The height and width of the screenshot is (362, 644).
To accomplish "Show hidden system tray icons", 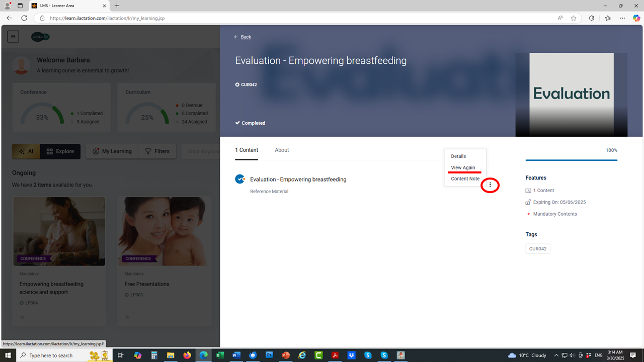I will pyautogui.click(x=556, y=355).
